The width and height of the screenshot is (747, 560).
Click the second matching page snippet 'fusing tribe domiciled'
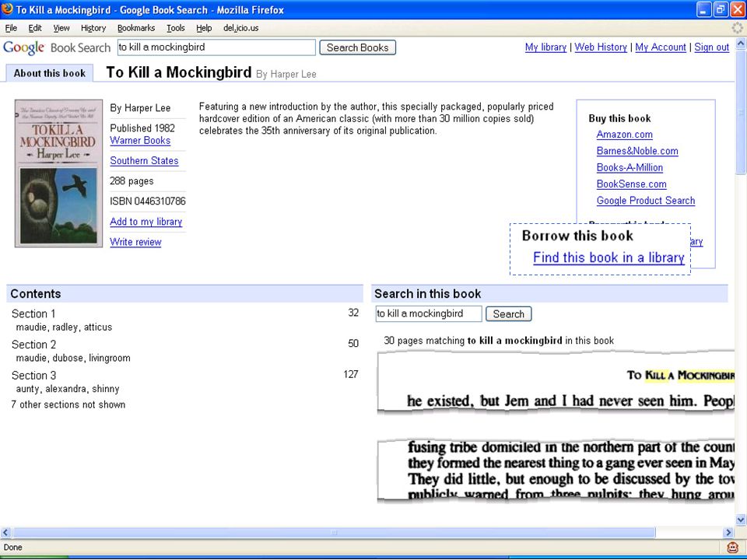[556, 471]
